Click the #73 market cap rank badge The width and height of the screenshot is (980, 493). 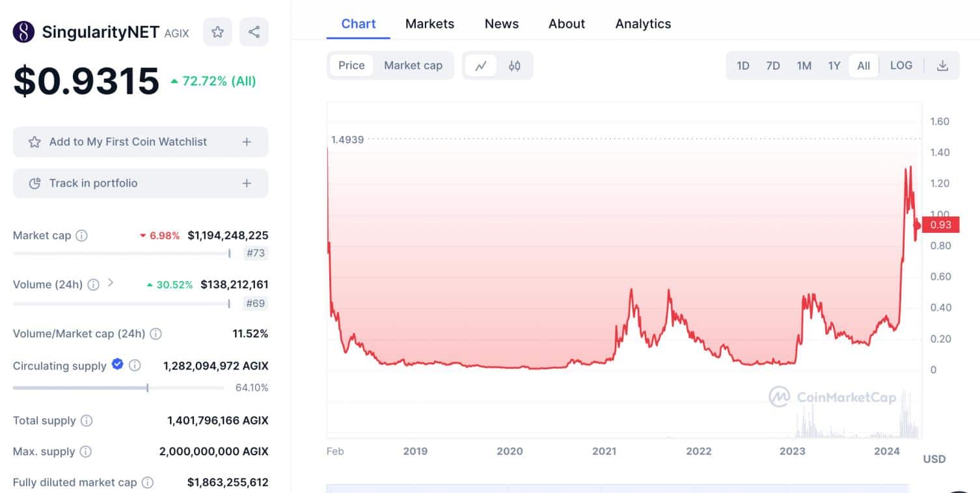(256, 253)
